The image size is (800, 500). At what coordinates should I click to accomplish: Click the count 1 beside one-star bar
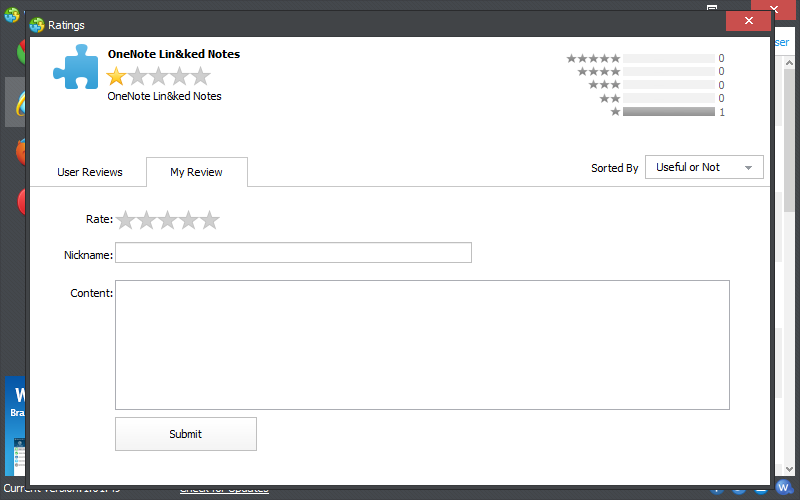click(722, 112)
